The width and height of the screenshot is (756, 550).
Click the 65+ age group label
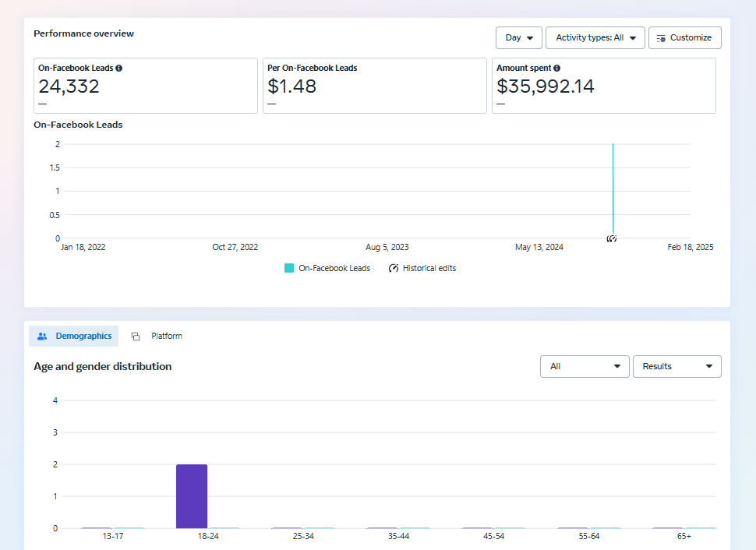coord(684,537)
